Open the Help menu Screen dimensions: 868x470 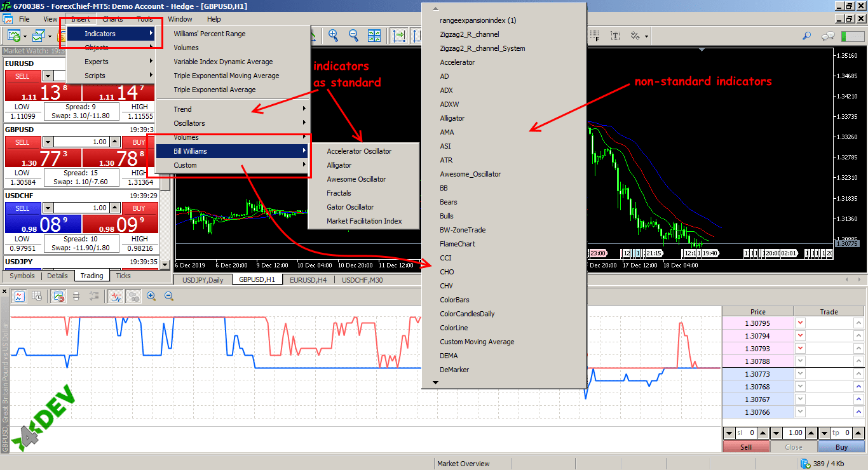pos(214,19)
